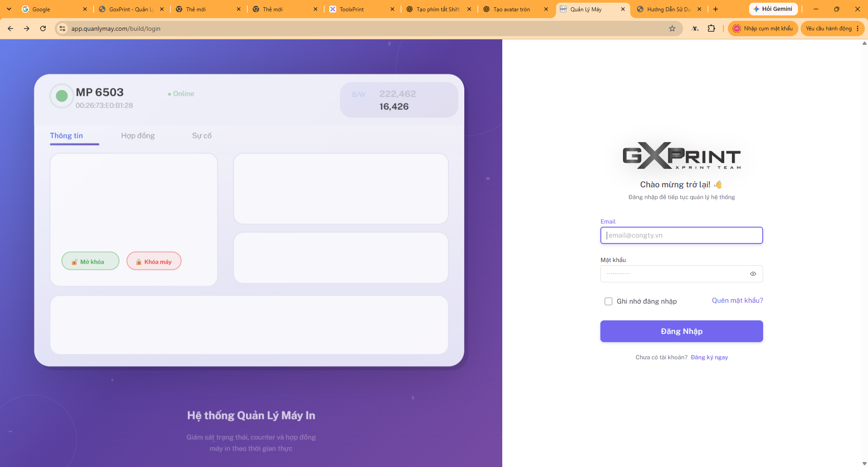868x467 pixels.
Task: Click the Đăng Nhập button
Action: click(x=681, y=331)
